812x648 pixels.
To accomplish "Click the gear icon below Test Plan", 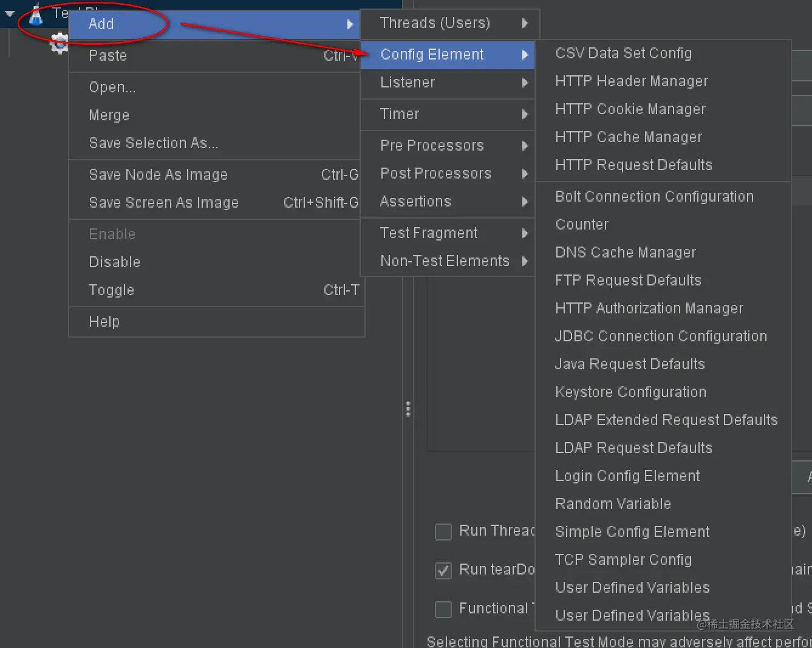I will coord(59,43).
